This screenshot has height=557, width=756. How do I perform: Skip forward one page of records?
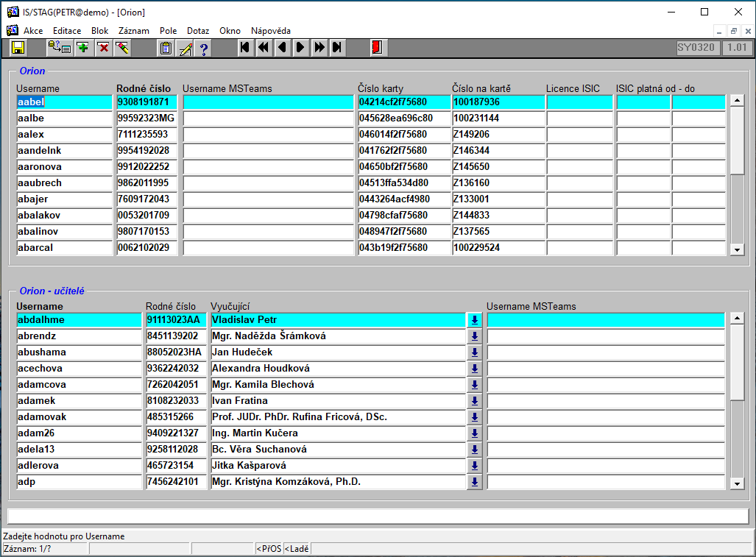(x=319, y=48)
